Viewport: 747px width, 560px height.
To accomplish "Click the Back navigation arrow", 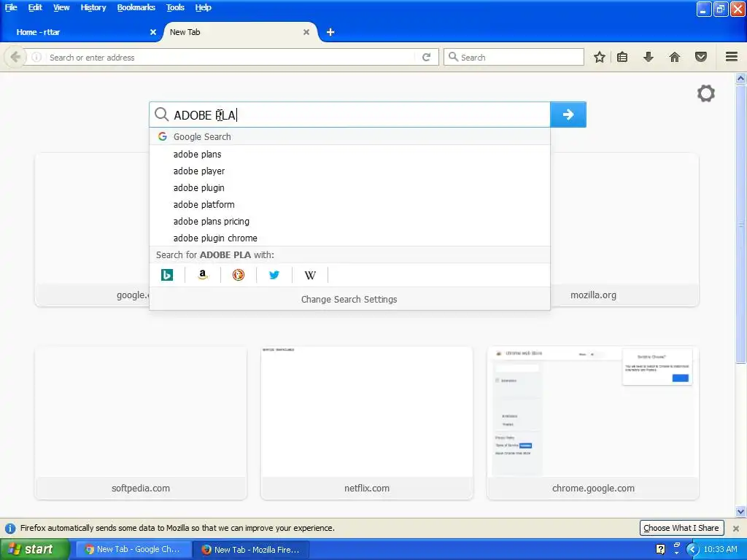I will (15, 57).
